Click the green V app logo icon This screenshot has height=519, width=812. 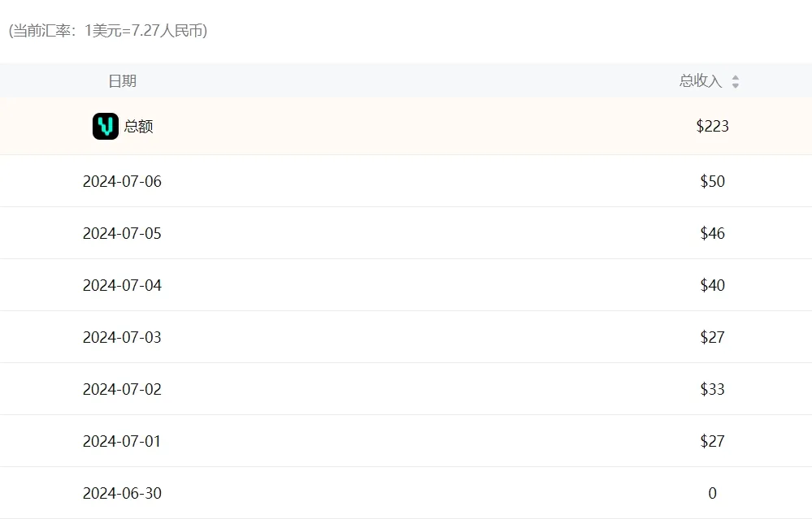coord(106,126)
